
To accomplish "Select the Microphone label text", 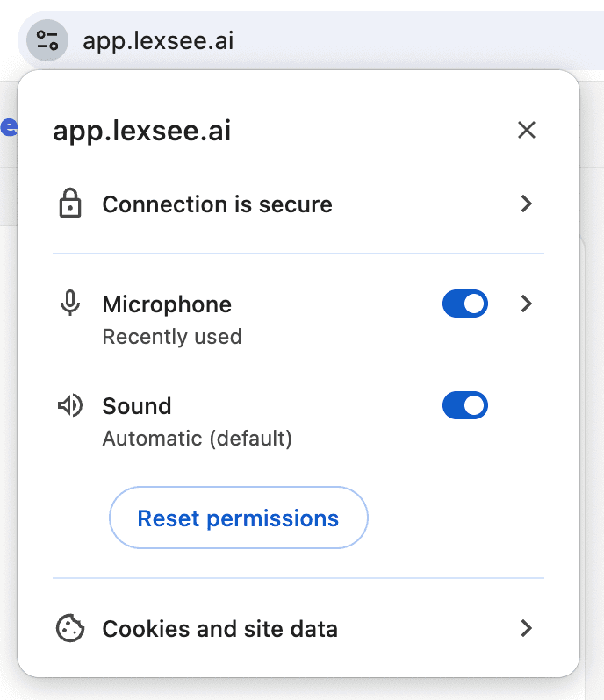I will tap(167, 304).
